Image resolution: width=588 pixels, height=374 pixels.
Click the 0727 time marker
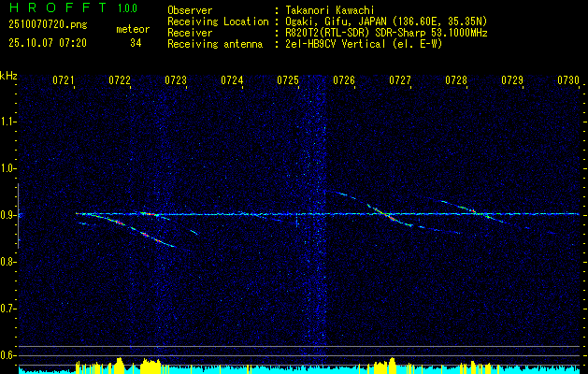click(400, 80)
